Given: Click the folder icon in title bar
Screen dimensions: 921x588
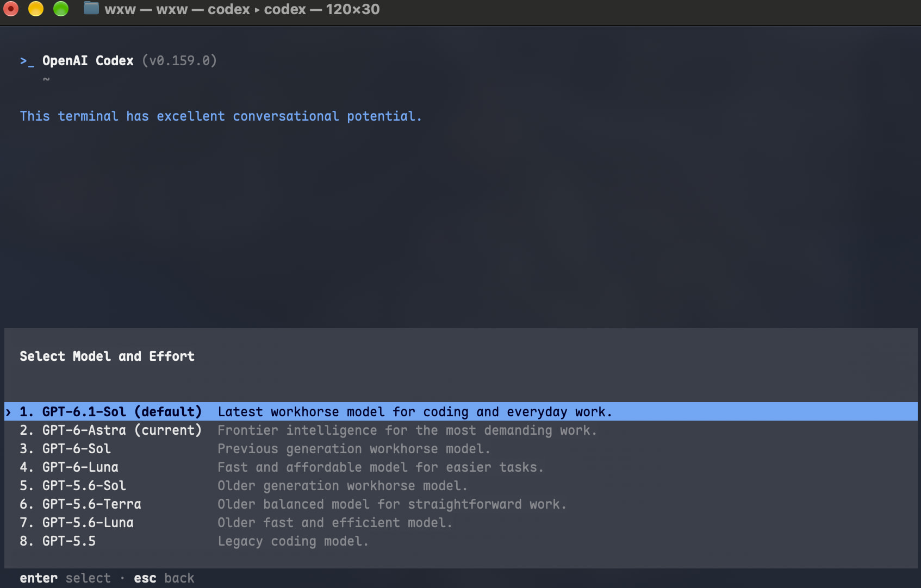Looking at the screenshot, I should [x=91, y=9].
